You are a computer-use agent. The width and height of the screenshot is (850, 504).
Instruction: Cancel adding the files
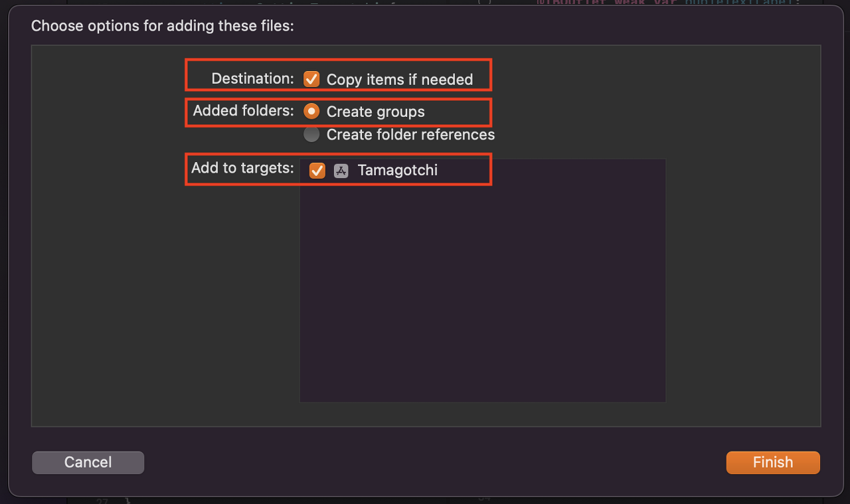click(x=88, y=462)
